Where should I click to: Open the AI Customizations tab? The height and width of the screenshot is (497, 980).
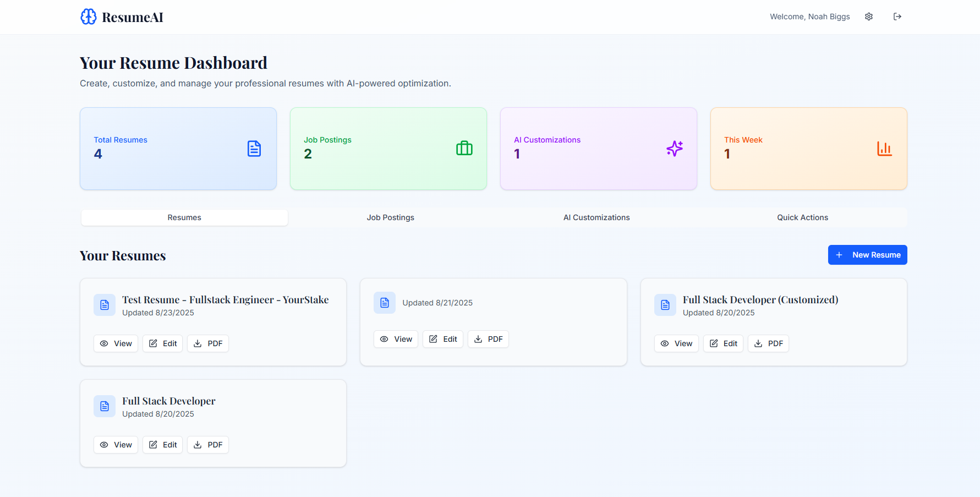(596, 217)
